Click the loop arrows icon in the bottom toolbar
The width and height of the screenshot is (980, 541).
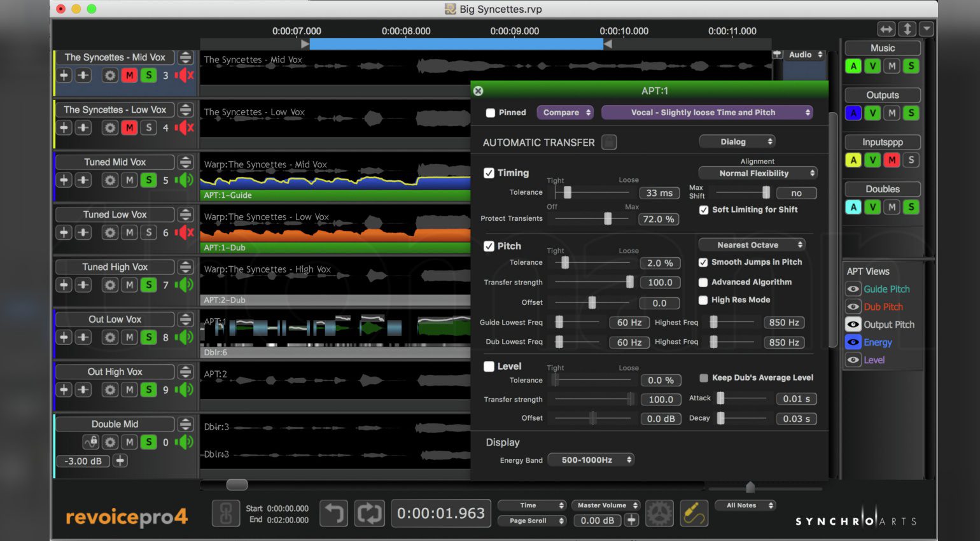[369, 512]
